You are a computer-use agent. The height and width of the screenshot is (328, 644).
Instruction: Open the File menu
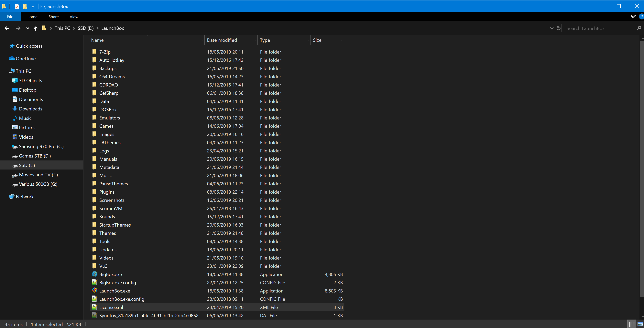point(10,17)
